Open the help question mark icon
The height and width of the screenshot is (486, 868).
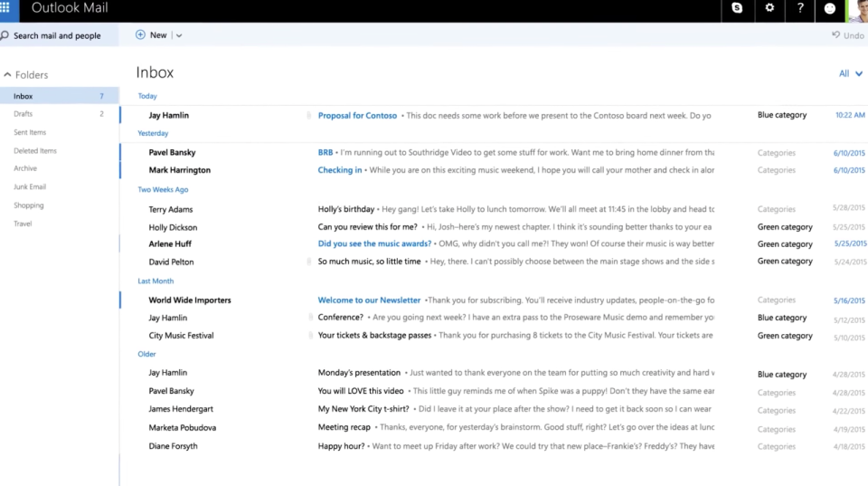(x=800, y=8)
